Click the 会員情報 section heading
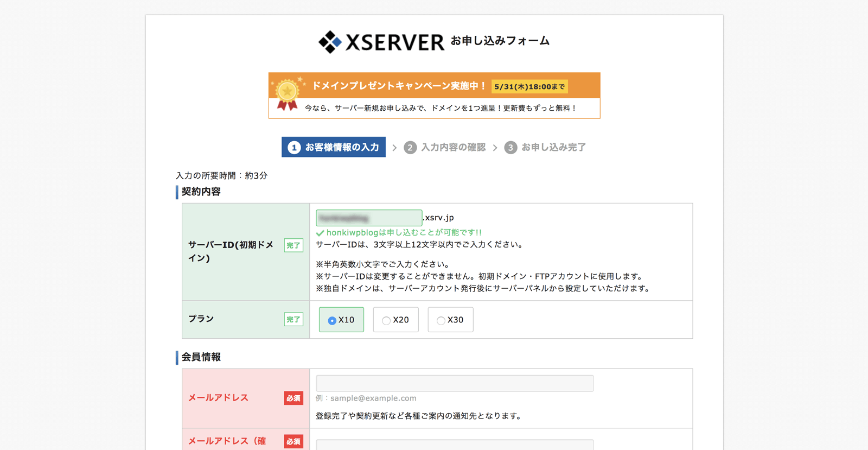The image size is (868, 450). 201,357
